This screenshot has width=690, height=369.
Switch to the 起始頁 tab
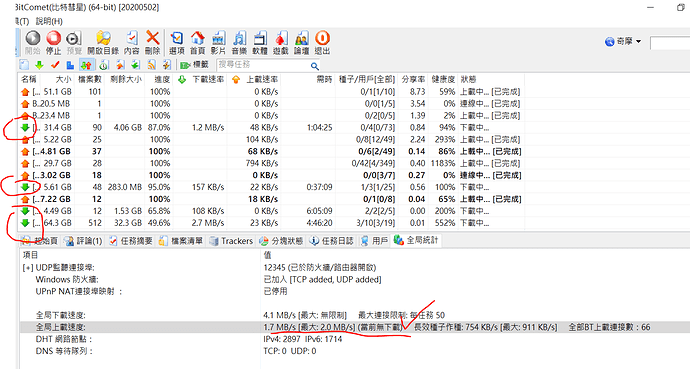tap(40, 241)
